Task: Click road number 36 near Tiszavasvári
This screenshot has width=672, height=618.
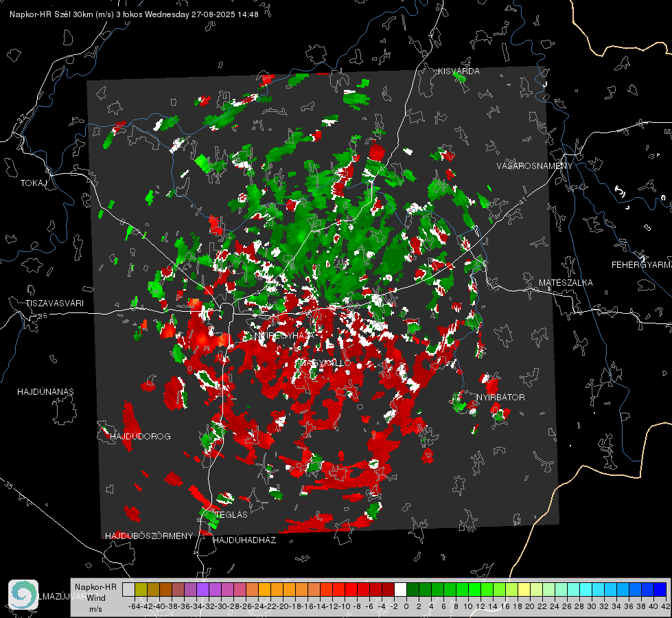Action: coord(43,316)
